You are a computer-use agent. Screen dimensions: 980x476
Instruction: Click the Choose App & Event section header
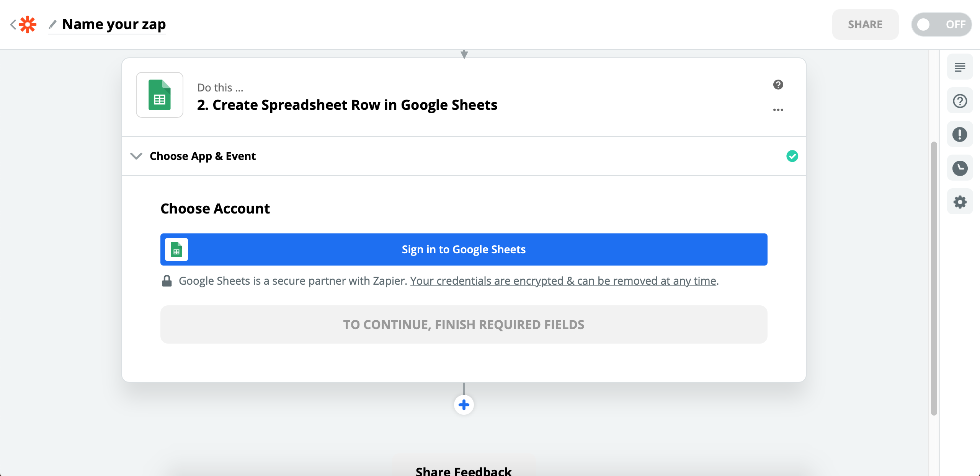tap(464, 156)
